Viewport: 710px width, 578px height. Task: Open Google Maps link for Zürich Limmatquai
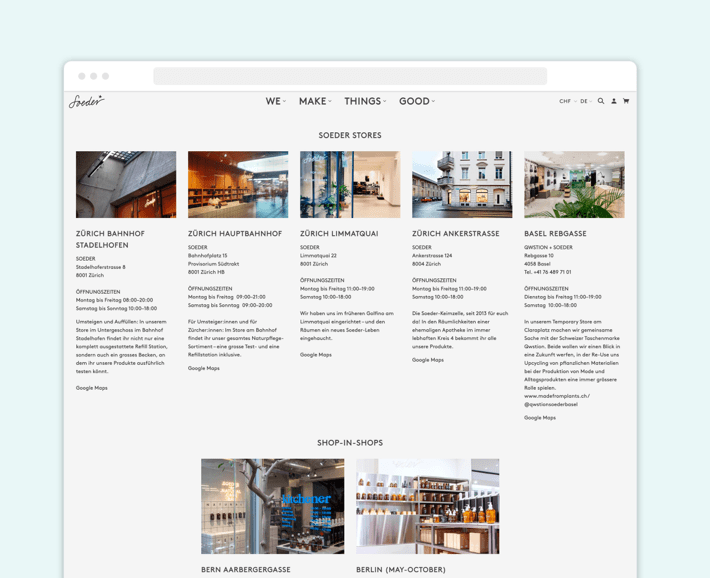point(316,355)
